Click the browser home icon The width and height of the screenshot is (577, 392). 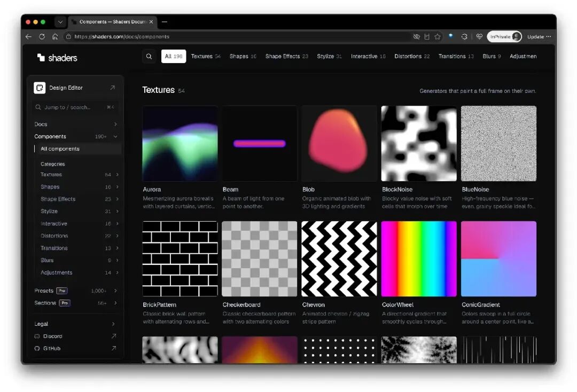(x=55, y=36)
